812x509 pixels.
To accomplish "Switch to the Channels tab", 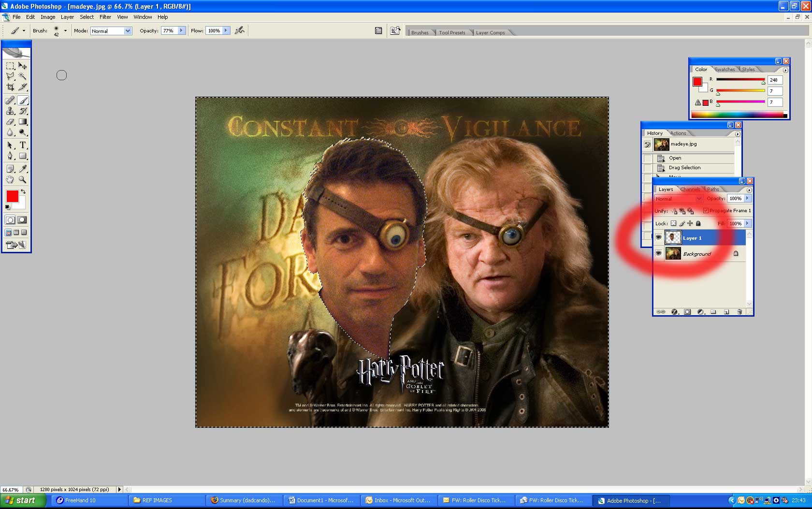I will (690, 189).
